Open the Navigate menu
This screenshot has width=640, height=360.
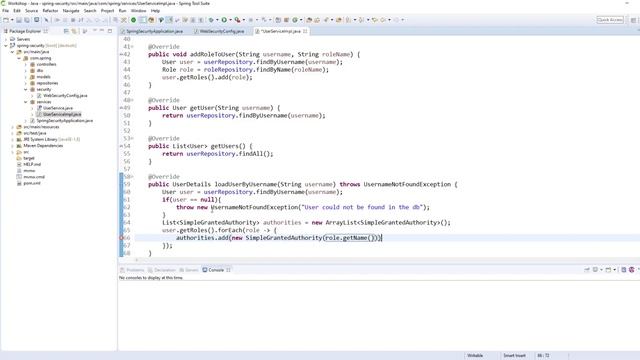(71, 11)
